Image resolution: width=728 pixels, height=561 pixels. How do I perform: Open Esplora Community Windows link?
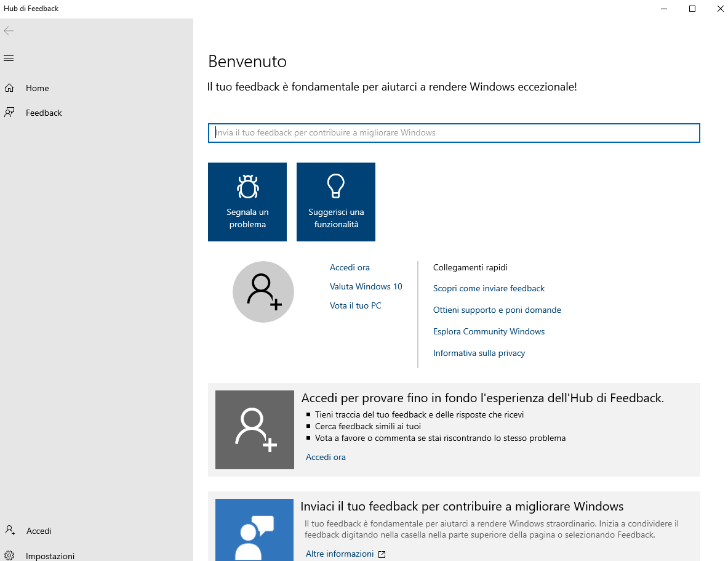pos(489,331)
